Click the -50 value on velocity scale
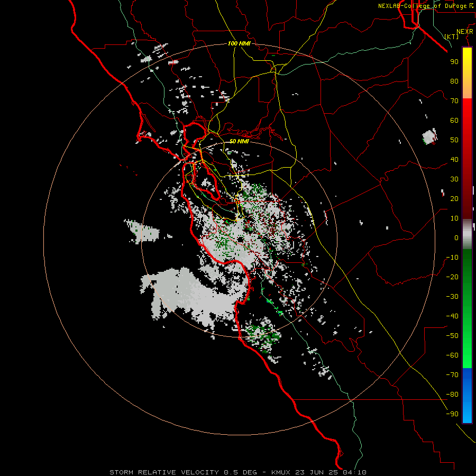Viewport: 476px width, 476px height. pos(452,336)
